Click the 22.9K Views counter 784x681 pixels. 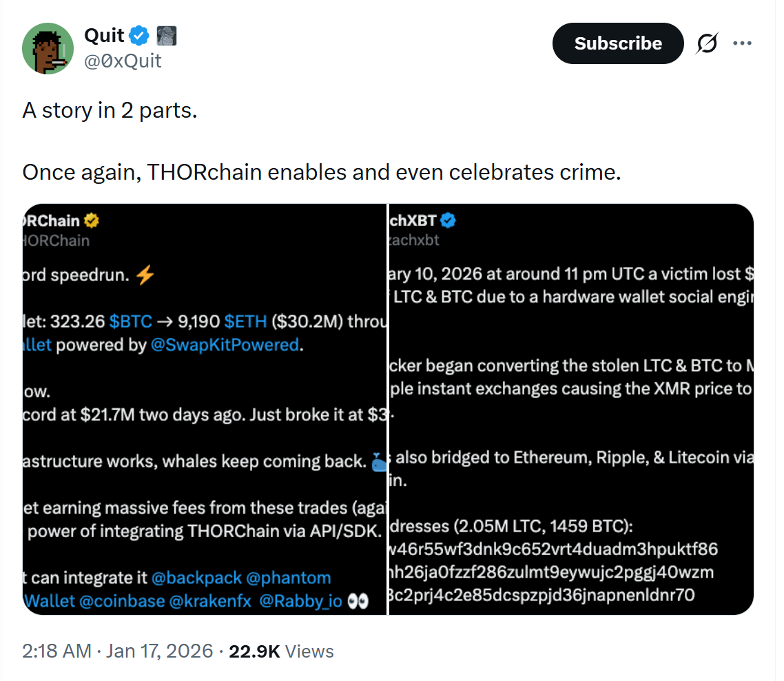click(255, 650)
